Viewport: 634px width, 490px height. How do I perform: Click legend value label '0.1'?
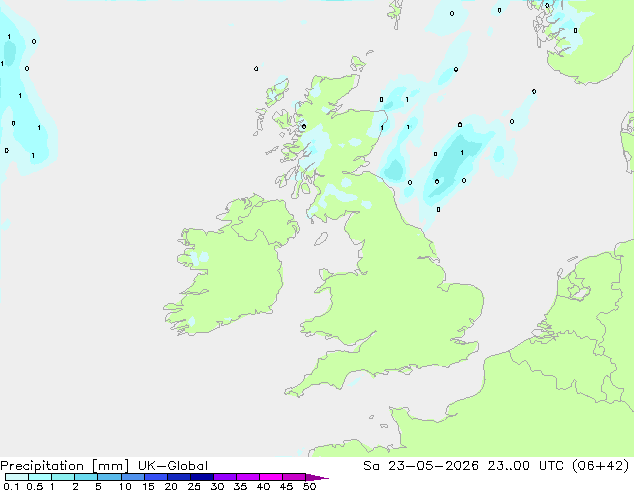coord(11,486)
